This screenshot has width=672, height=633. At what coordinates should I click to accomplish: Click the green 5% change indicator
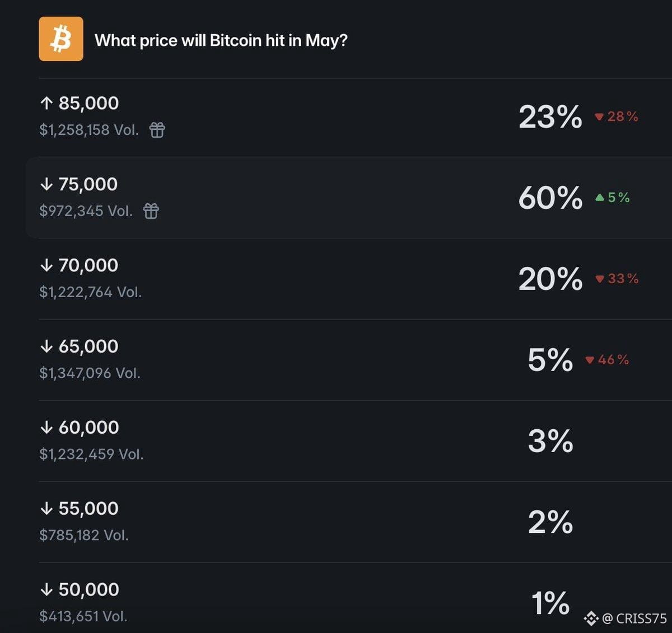coord(613,198)
